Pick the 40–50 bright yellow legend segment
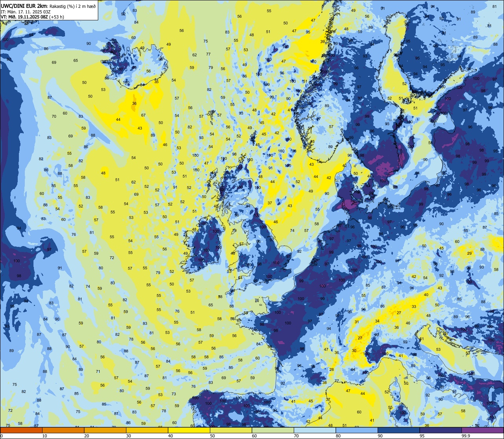504x439 pixels. [x=189, y=430]
